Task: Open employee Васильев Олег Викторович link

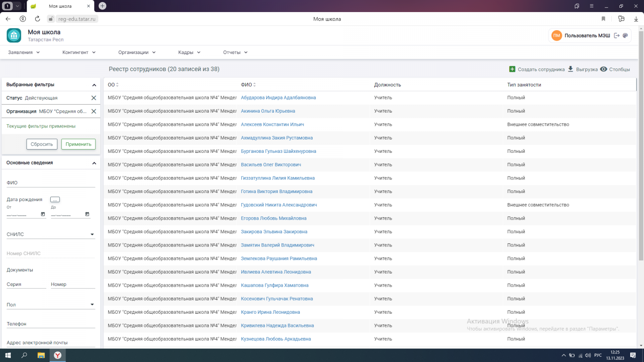Action: coord(271,165)
